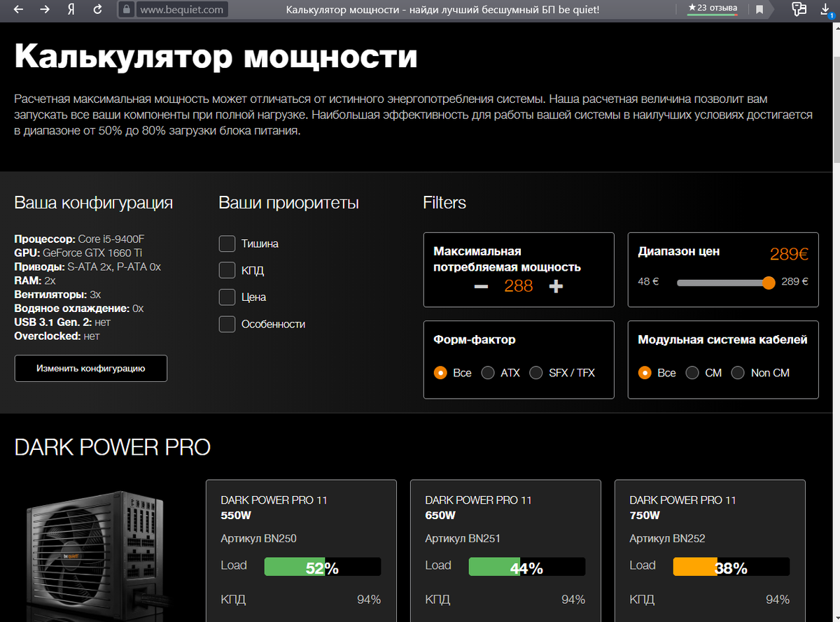Increase power with the plus icon
The image size is (840, 622).
pos(556,286)
